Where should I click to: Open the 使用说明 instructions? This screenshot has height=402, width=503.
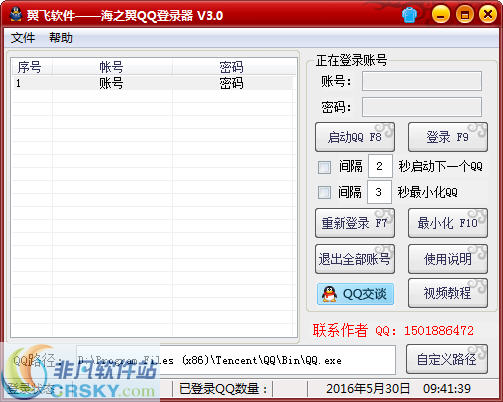tap(448, 259)
